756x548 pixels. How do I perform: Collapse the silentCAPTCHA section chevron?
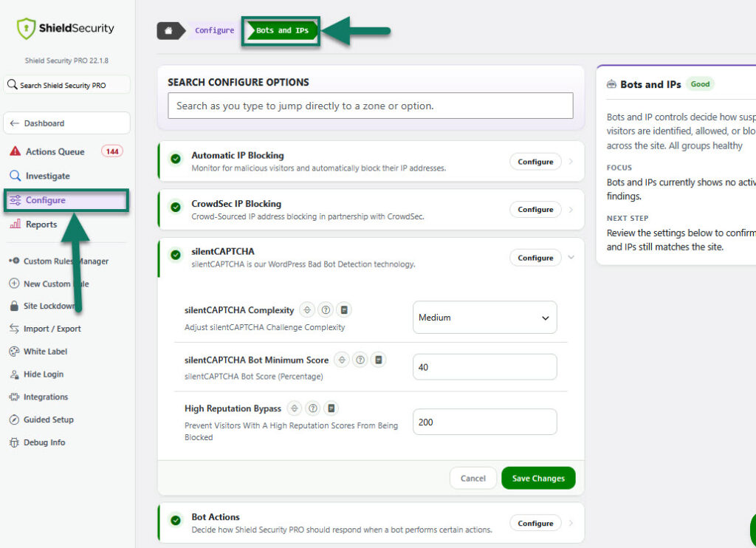click(571, 258)
